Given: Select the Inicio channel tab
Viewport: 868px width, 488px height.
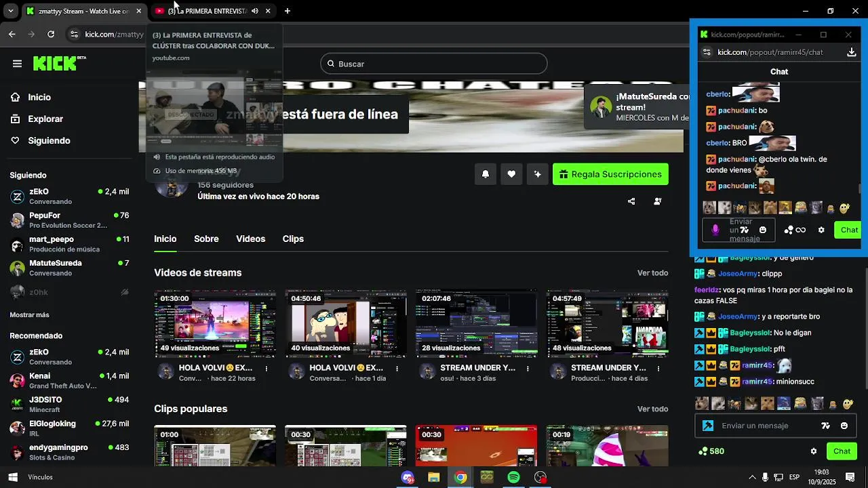Looking at the screenshot, I should pyautogui.click(x=165, y=239).
